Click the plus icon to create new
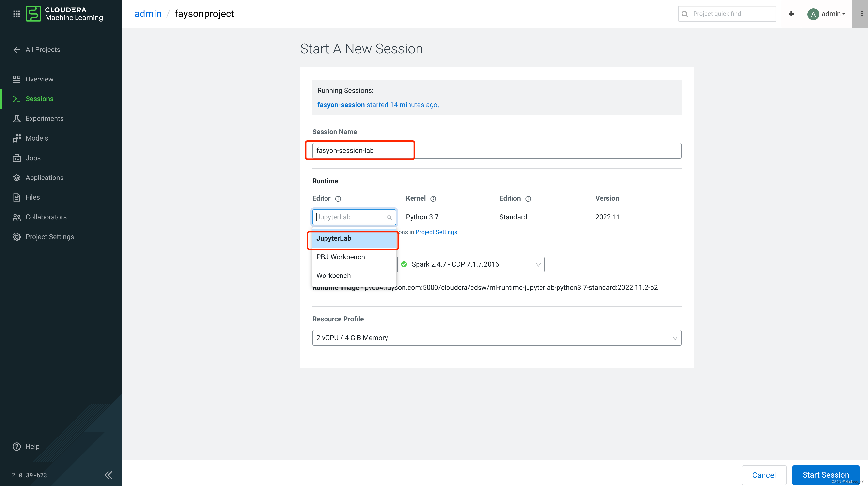 (791, 14)
